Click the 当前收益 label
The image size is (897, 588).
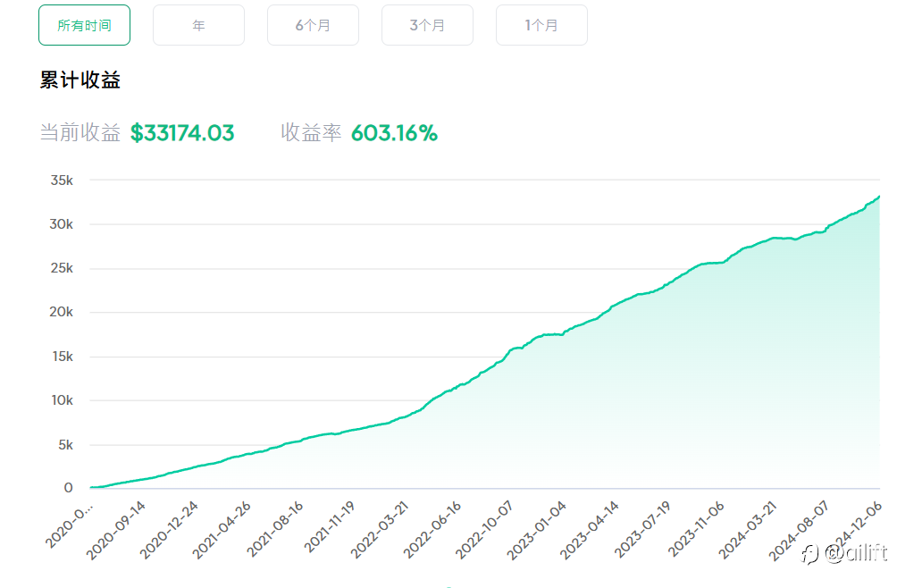pos(80,133)
